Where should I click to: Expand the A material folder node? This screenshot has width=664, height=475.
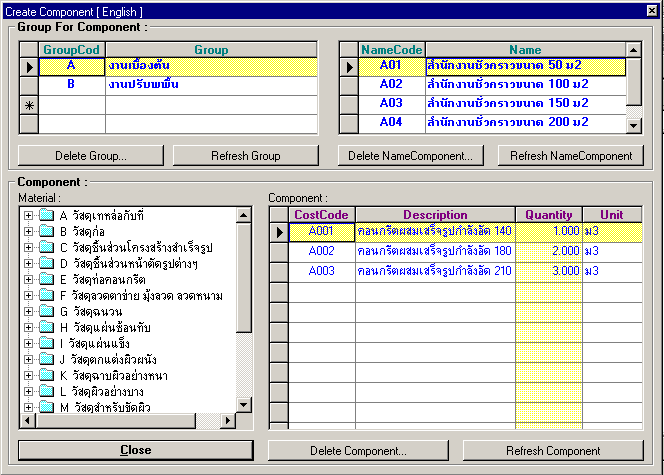point(28,215)
